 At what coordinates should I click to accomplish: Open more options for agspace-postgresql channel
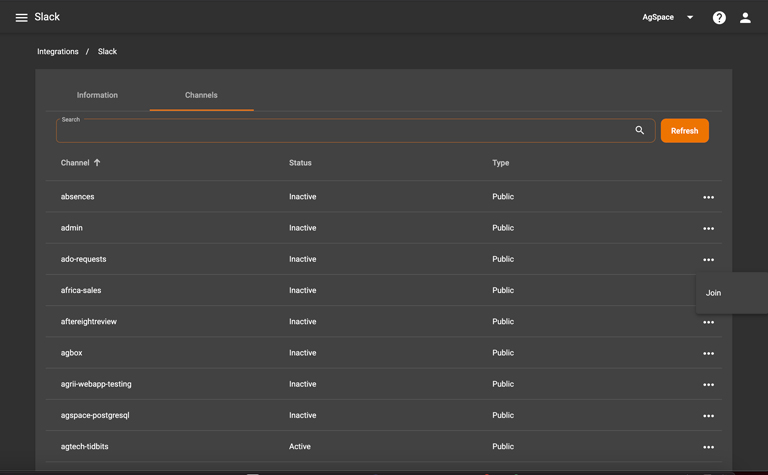pos(708,416)
